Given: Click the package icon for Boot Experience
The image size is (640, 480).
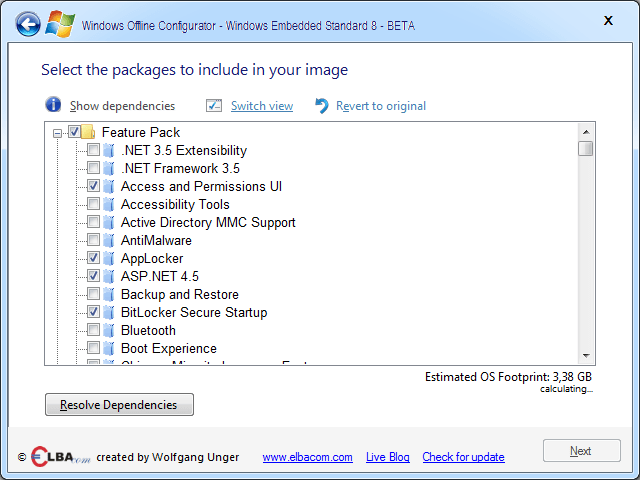Looking at the screenshot, I should point(109,348).
